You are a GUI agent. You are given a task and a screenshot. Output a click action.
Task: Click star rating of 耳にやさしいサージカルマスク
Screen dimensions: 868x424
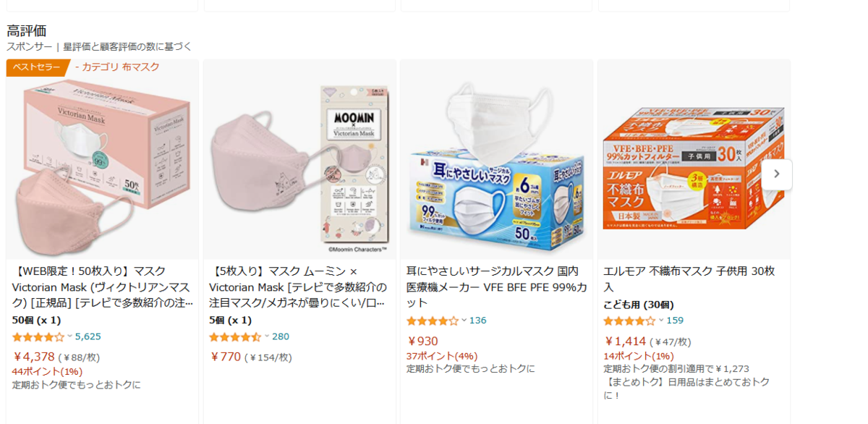point(433,321)
